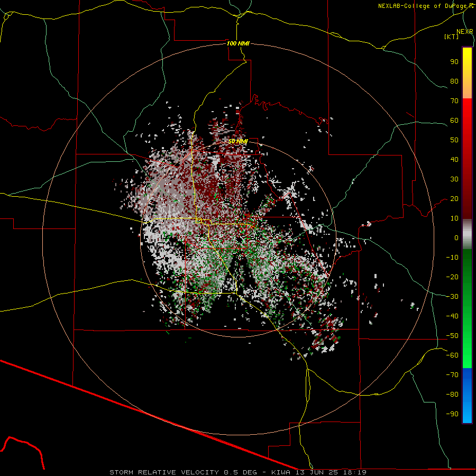Pick the gray segment at 0 KT
This screenshot has width=476, height=476.
point(467,235)
